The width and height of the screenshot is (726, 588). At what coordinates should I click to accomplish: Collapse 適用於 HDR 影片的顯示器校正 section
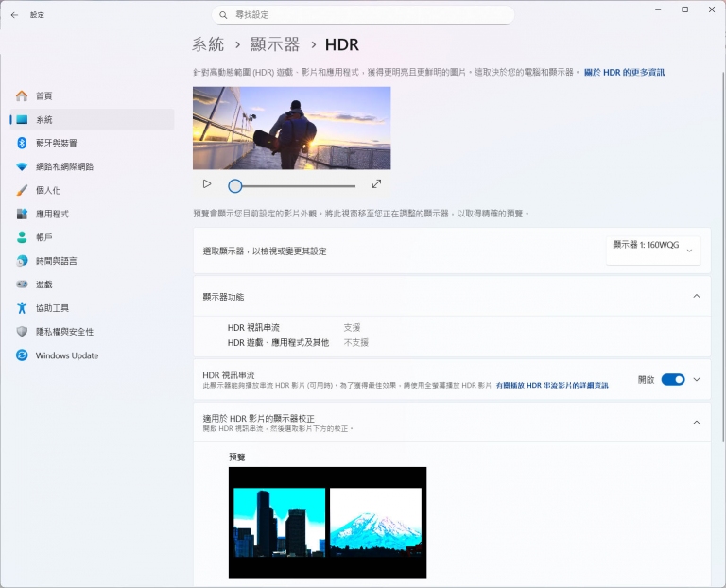coord(697,422)
